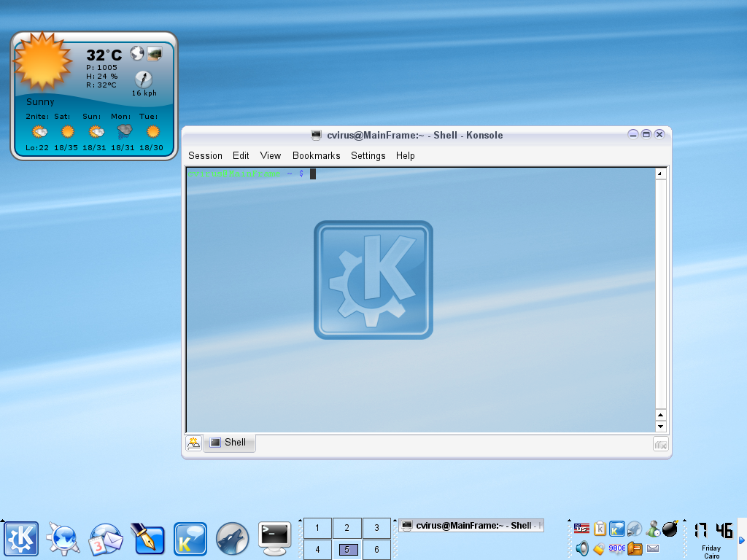Viewport: 747px width, 560px height.
Task: Open the Bookmarks menu in Konsole
Action: click(316, 155)
